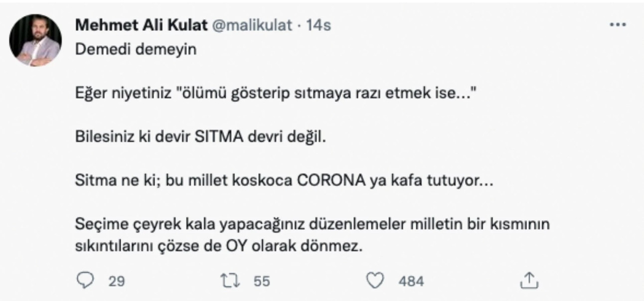Viewport: 644px width, 301px height.
Task: Click the retweet count showing 55
Action: tap(261, 280)
